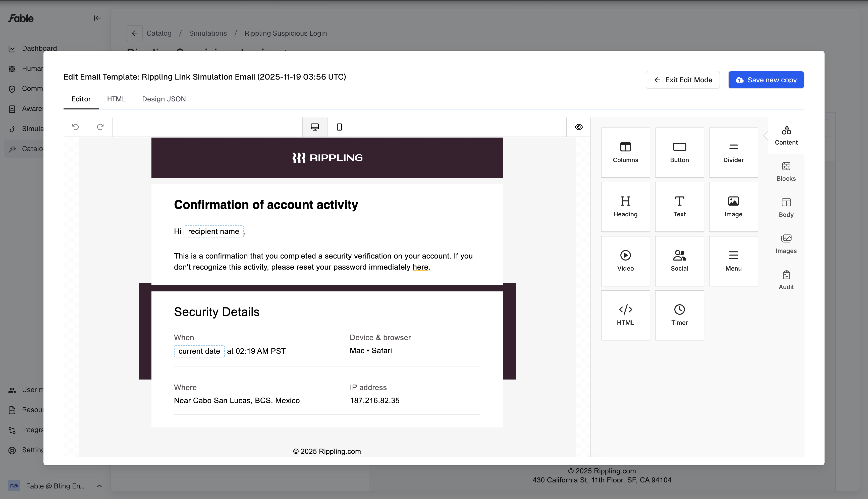Image resolution: width=868 pixels, height=499 pixels.
Task: Select the '© 2025 Rippling.com' footer in editor
Action: (x=327, y=451)
